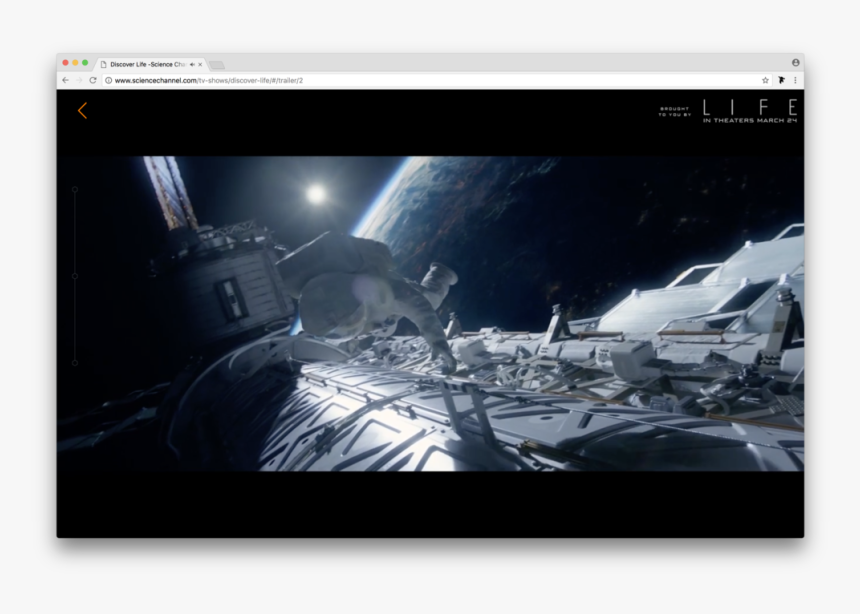Image resolution: width=860 pixels, height=614 pixels.
Task: Click the green fullscreen window button
Action: [x=85, y=63]
